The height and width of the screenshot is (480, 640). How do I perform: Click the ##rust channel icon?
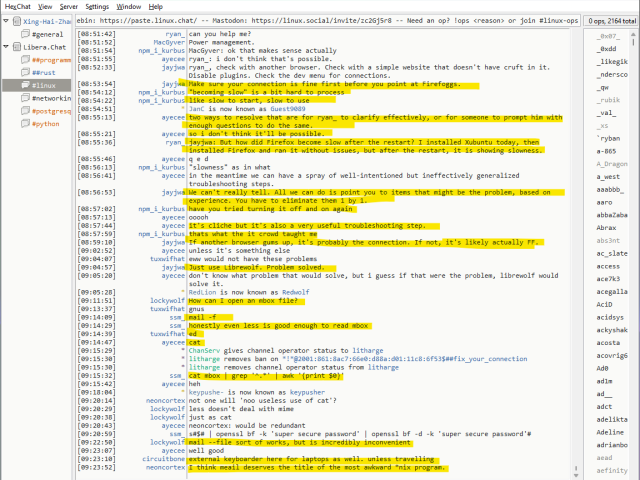24,72
